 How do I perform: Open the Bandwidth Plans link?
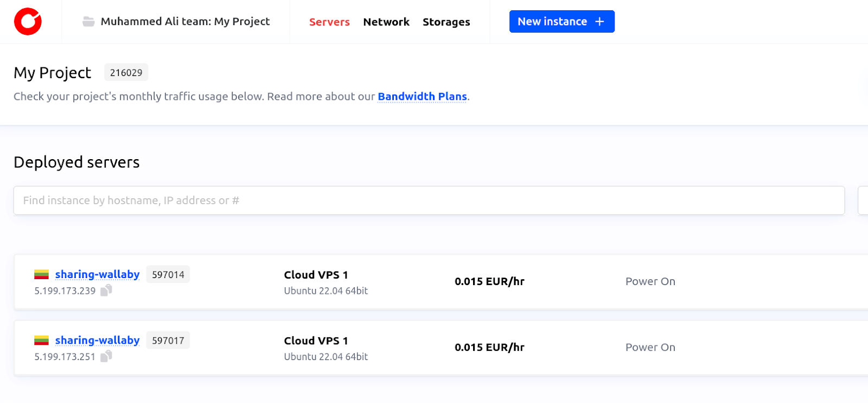422,97
